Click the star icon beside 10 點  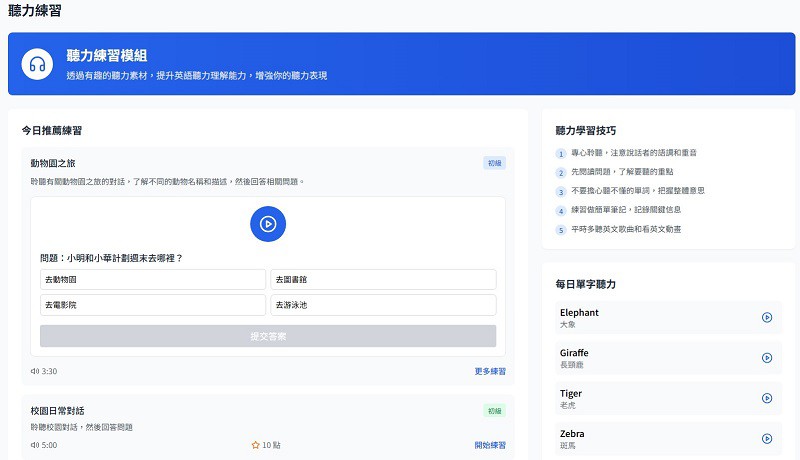click(256, 445)
